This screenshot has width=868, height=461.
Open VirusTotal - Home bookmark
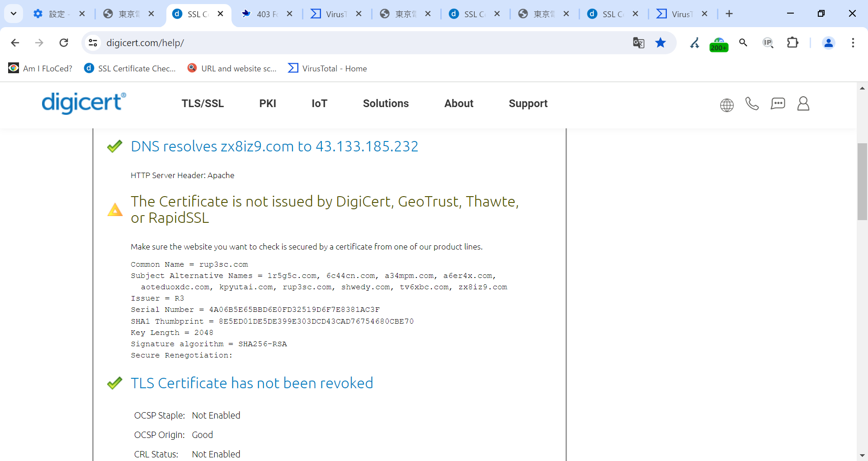tap(328, 68)
